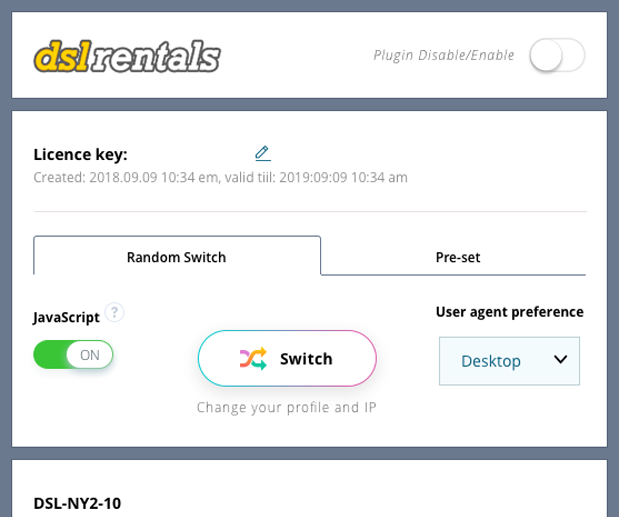This screenshot has height=517, width=619.
Task: Turn off the JavaScript ON toggle
Action: [x=73, y=355]
